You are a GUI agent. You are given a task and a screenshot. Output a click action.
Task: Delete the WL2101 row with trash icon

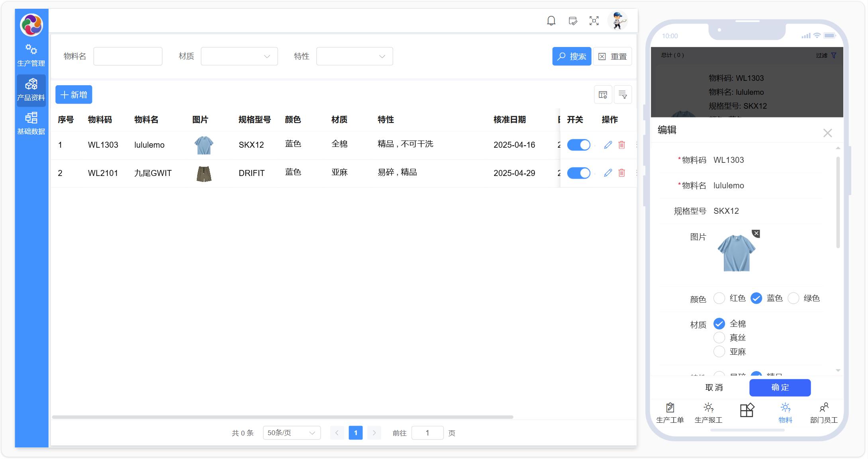click(x=621, y=173)
